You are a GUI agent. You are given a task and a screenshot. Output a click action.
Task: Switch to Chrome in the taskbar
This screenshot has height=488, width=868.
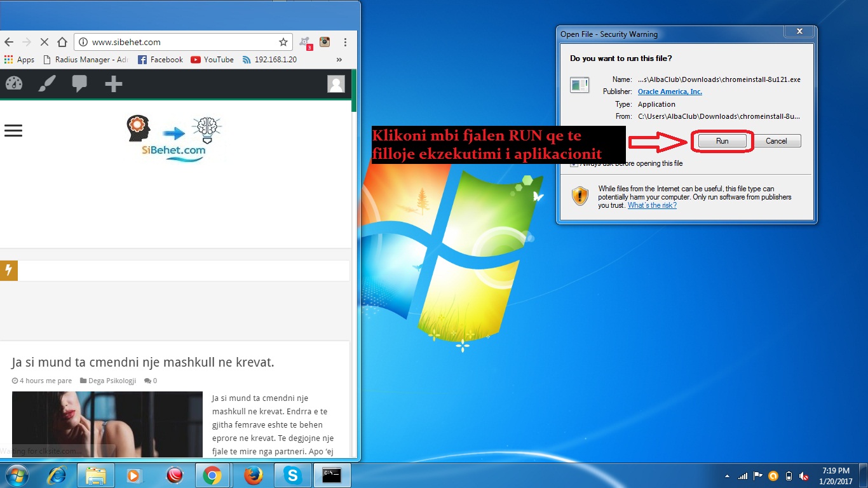tap(212, 475)
